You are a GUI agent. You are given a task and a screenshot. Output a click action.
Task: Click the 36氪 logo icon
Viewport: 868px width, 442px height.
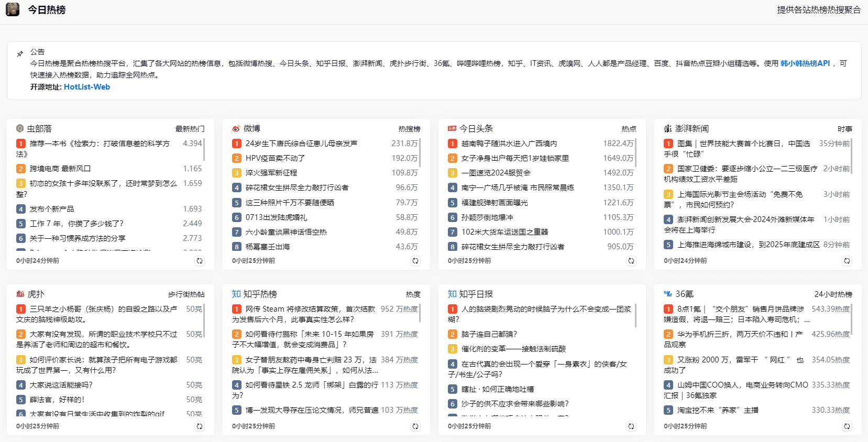667,294
